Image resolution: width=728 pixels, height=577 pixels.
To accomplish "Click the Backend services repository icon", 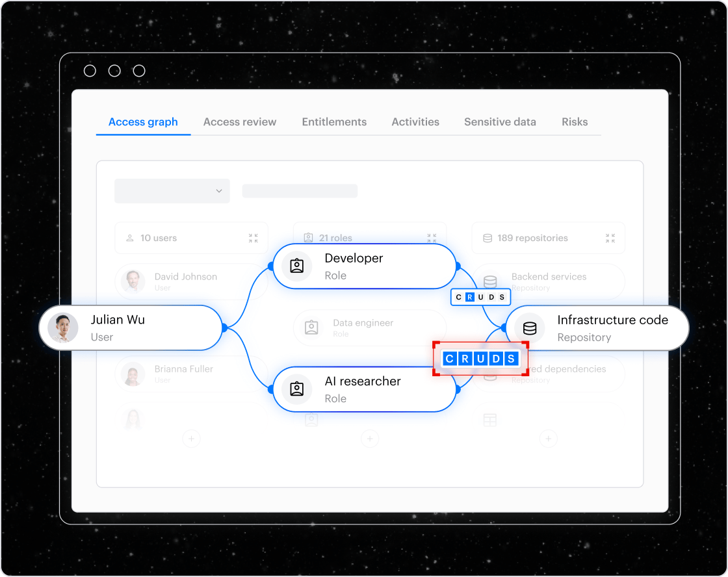I will pos(490,282).
